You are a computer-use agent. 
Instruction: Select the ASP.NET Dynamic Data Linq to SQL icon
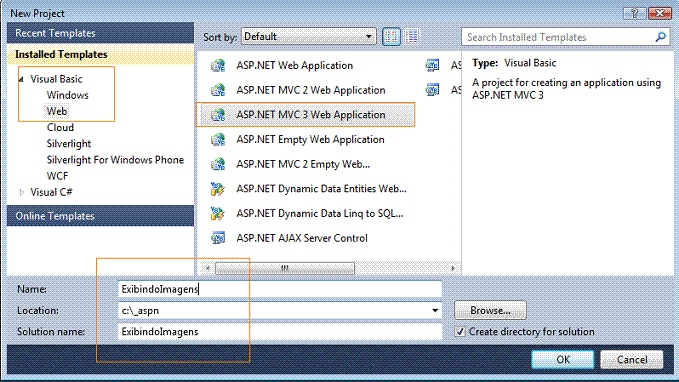(x=218, y=214)
